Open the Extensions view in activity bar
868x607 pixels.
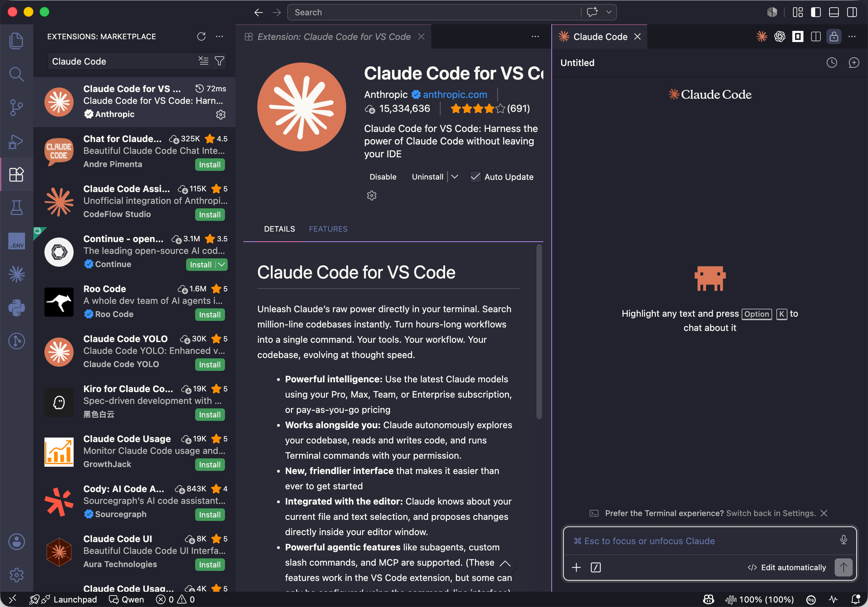coord(16,174)
